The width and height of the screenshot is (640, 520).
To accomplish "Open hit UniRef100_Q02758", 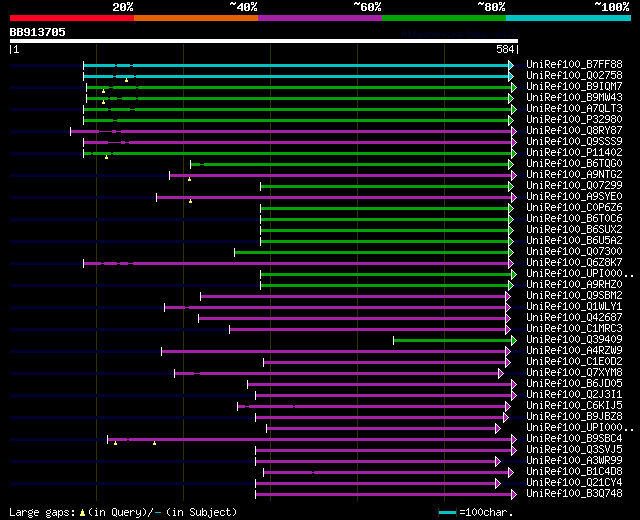I will pyautogui.click(x=574, y=76).
